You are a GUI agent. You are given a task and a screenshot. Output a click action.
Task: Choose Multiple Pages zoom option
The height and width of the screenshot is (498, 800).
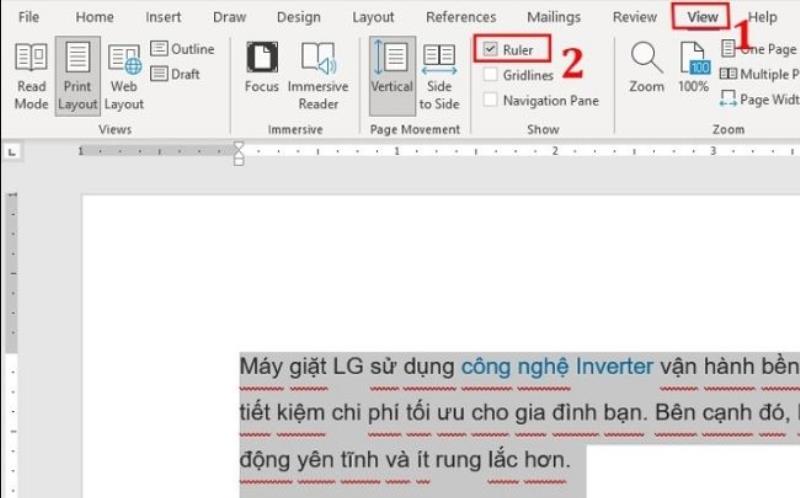[760, 74]
